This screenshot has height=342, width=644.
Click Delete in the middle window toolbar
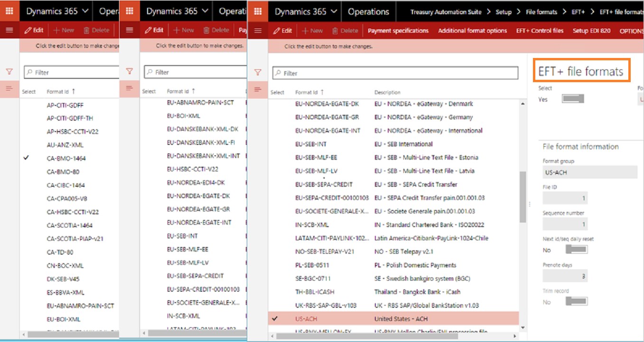[216, 30]
